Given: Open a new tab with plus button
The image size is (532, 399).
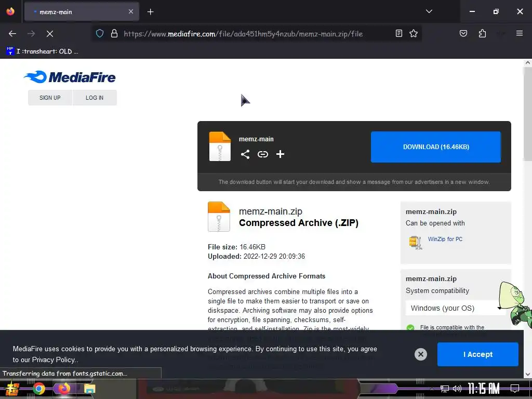Looking at the screenshot, I should tap(150, 12).
